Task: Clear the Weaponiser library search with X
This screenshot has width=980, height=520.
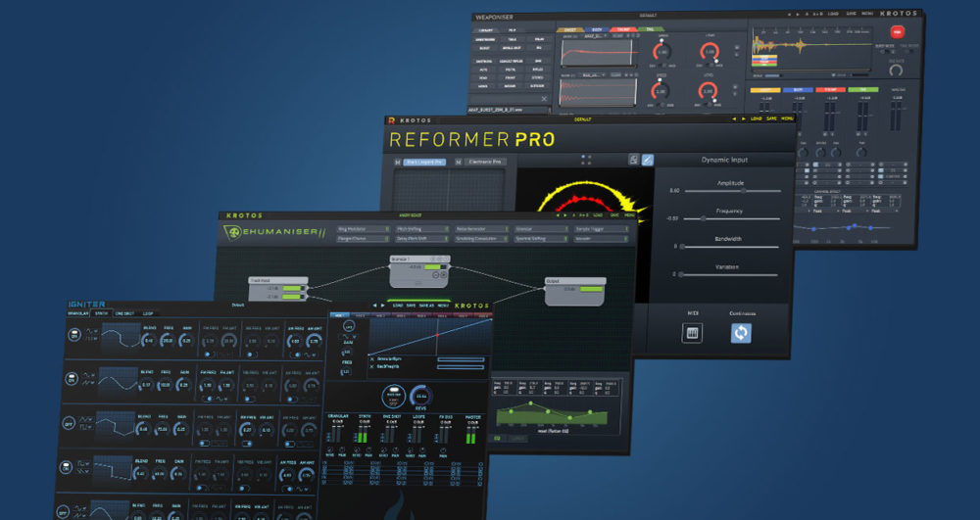Action: [x=544, y=99]
